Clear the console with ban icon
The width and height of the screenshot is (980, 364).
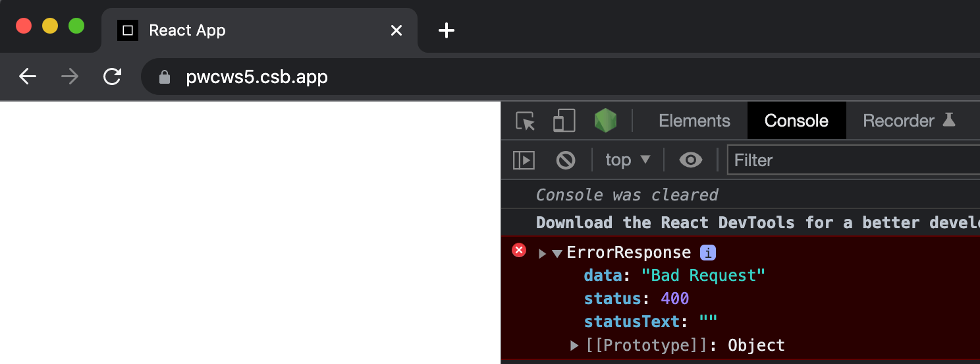coord(566,160)
